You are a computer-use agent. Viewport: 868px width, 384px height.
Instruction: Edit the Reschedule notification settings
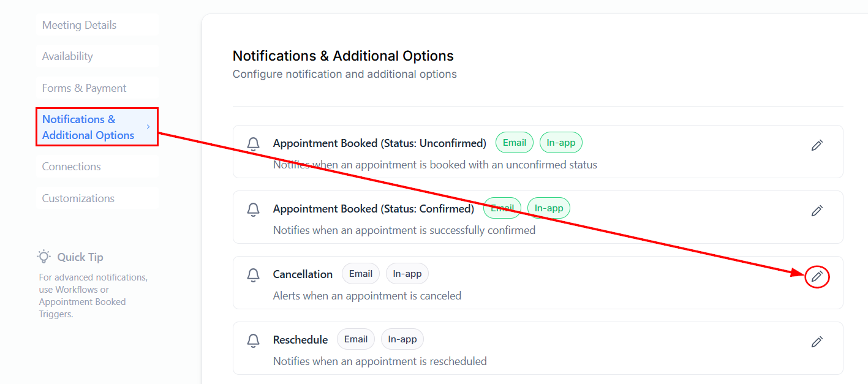(x=817, y=342)
